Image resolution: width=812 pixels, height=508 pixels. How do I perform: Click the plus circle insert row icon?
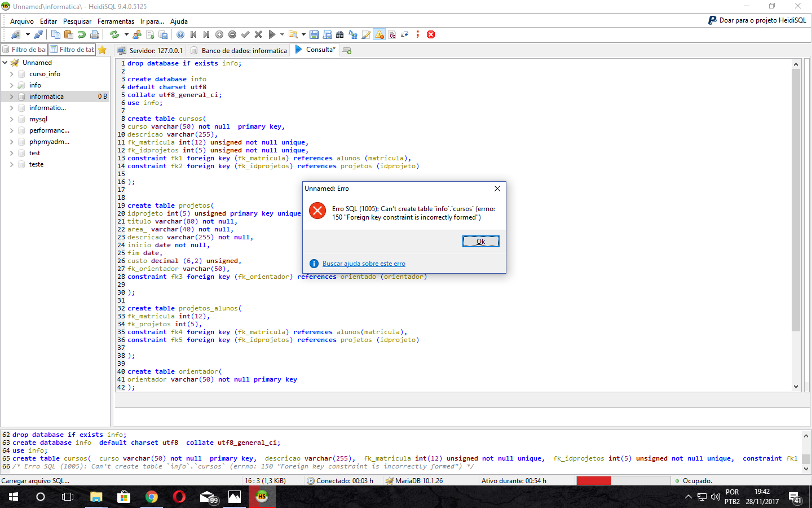pos(219,34)
